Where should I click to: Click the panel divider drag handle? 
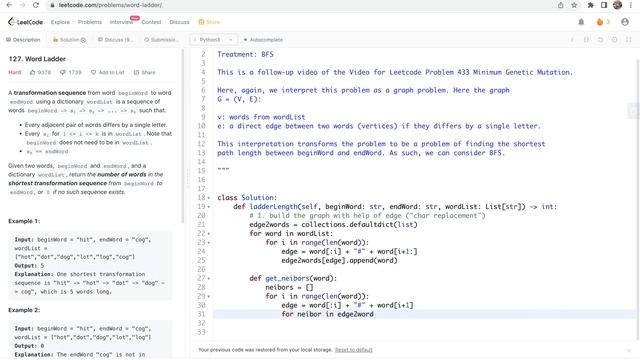(x=188, y=178)
